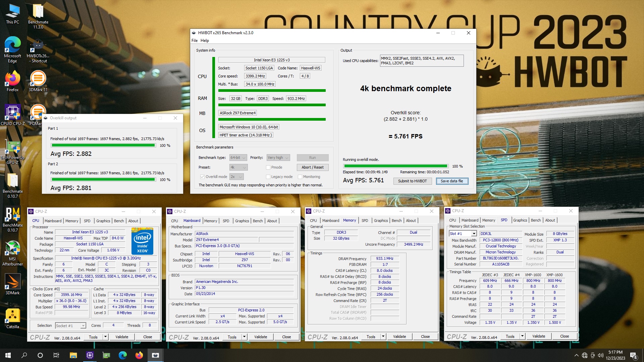Click Tools button in SPD CPU-Z window
The height and width of the screenshot is (362, 644).
click(510, 336)
